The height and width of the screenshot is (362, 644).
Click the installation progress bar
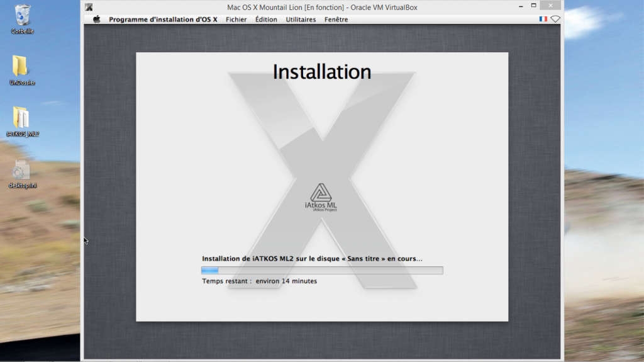click(322, 270)
